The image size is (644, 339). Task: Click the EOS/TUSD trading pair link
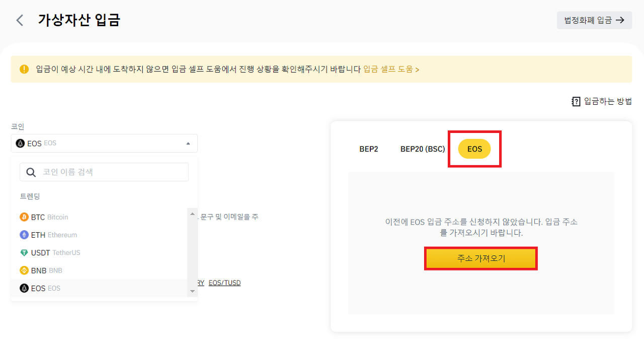(224, 283)
